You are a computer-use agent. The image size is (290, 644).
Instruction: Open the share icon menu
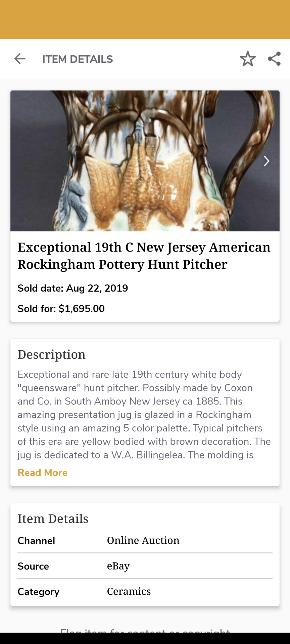click(x=274, y=59)
